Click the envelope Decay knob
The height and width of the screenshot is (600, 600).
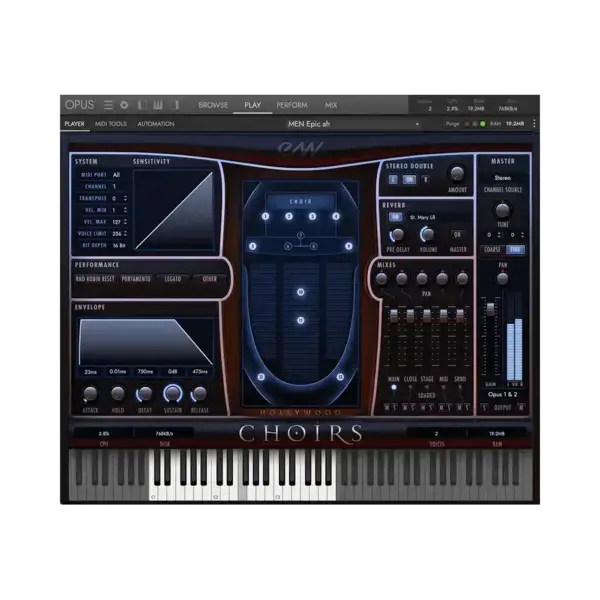click(x=145, y=394)
